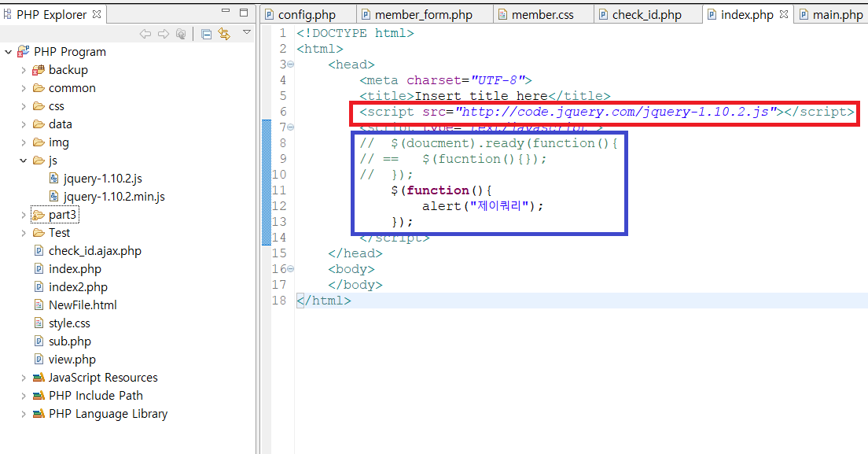The image size is (868, 454).
Task: Click the closing html tag on line 18
Action: coord(324,301)
